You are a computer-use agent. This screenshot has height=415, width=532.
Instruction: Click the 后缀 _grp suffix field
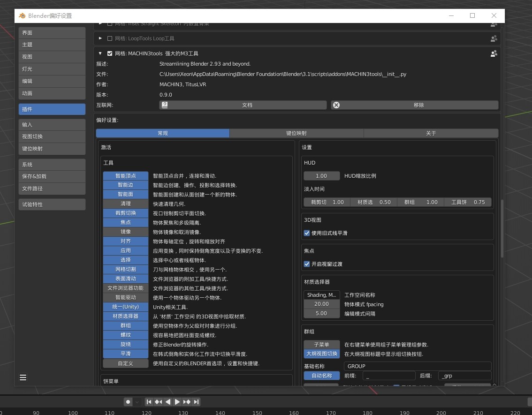pos(465,376)
